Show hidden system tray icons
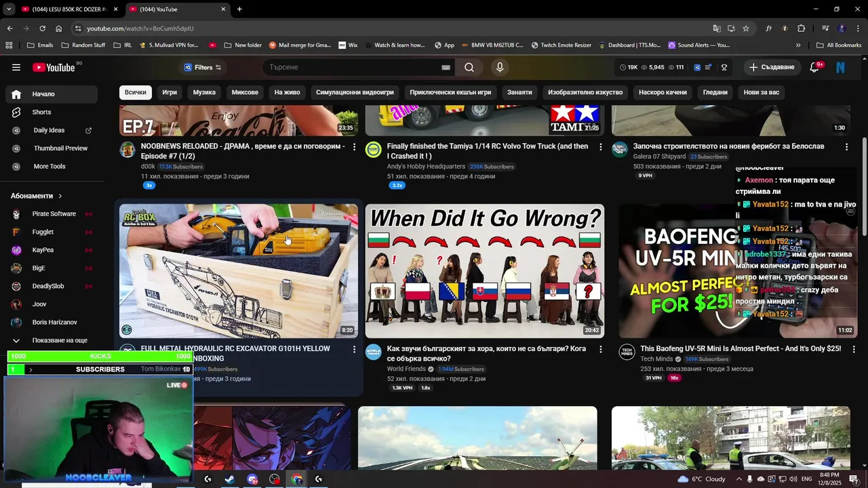868x488 pixels. (x=739, y=479)
